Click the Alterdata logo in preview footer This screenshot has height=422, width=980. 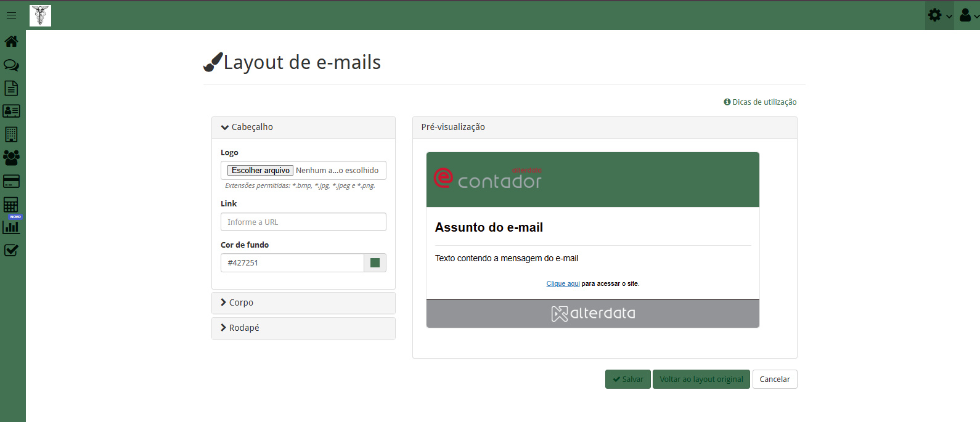pos(593,314)
